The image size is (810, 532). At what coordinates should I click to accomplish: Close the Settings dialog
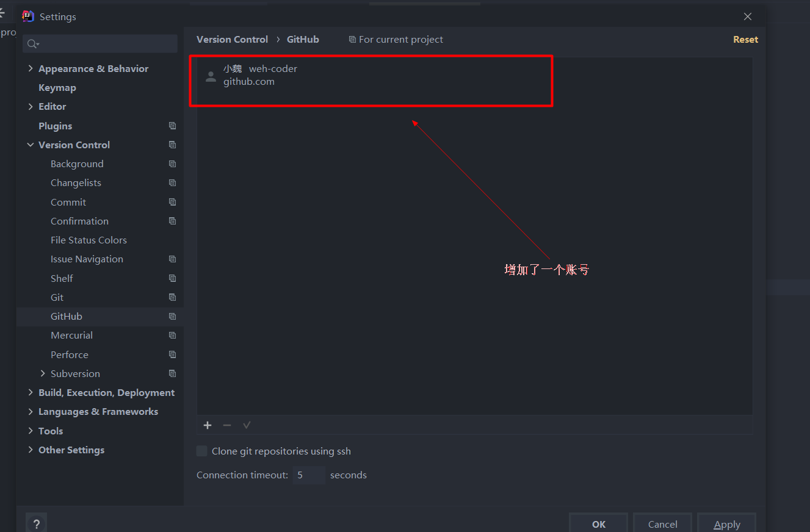[748, 16]
